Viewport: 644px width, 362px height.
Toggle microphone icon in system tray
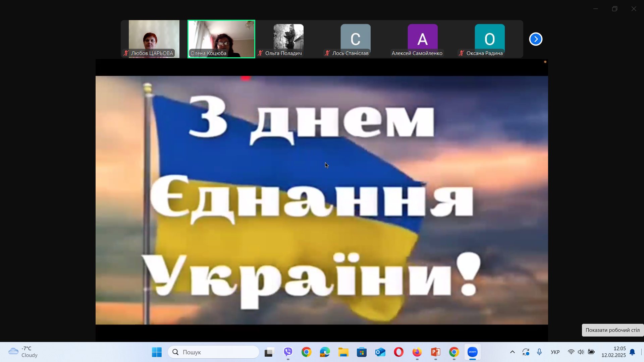click(539, 352)
